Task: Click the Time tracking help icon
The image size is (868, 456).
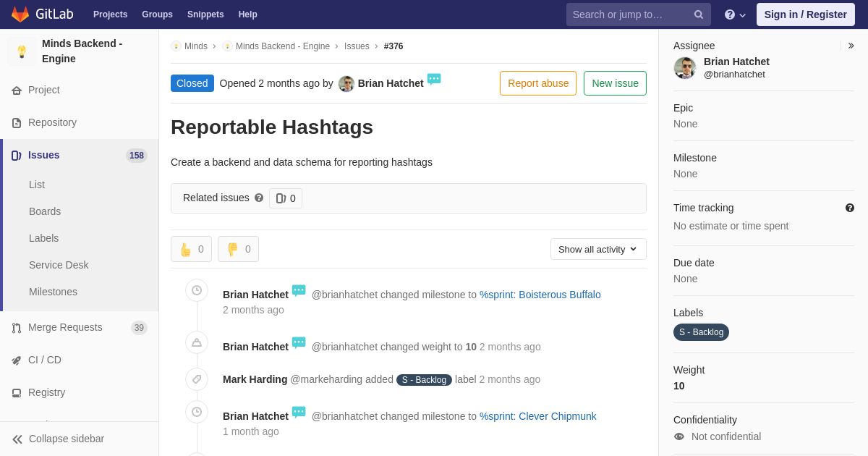Action: (850, 208)
